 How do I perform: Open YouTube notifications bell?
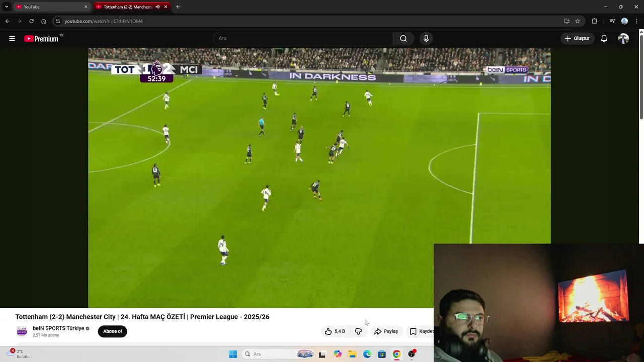click(x=604, y=38)
